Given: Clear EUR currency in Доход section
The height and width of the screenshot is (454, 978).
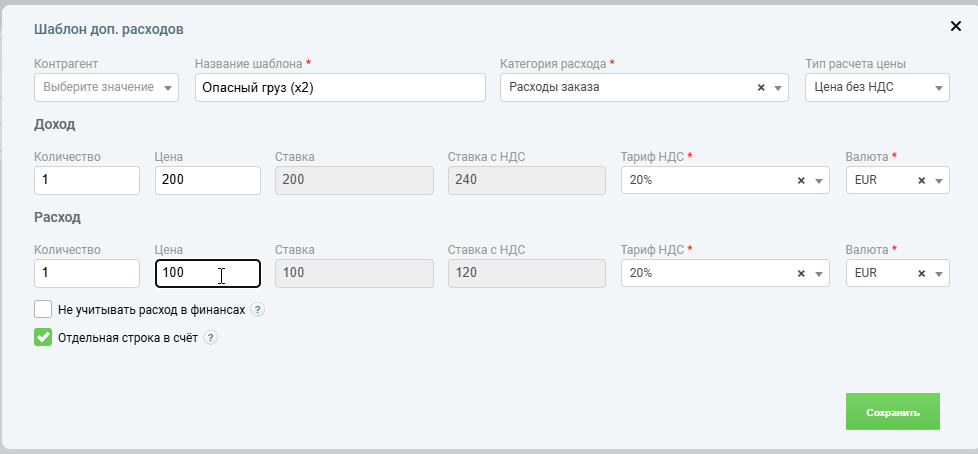Looking at the screenshot, I should (921, 181).
